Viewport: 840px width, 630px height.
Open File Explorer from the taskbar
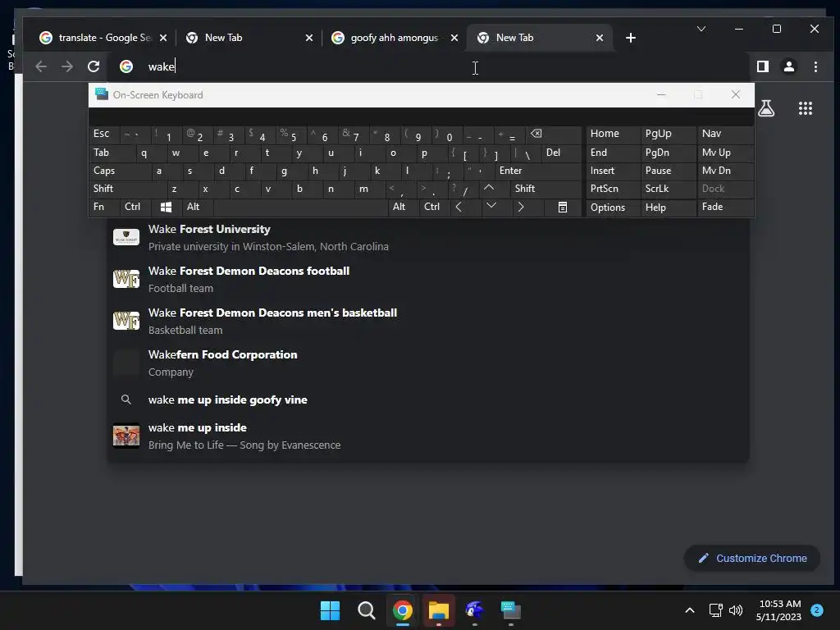tap(438, 610)
